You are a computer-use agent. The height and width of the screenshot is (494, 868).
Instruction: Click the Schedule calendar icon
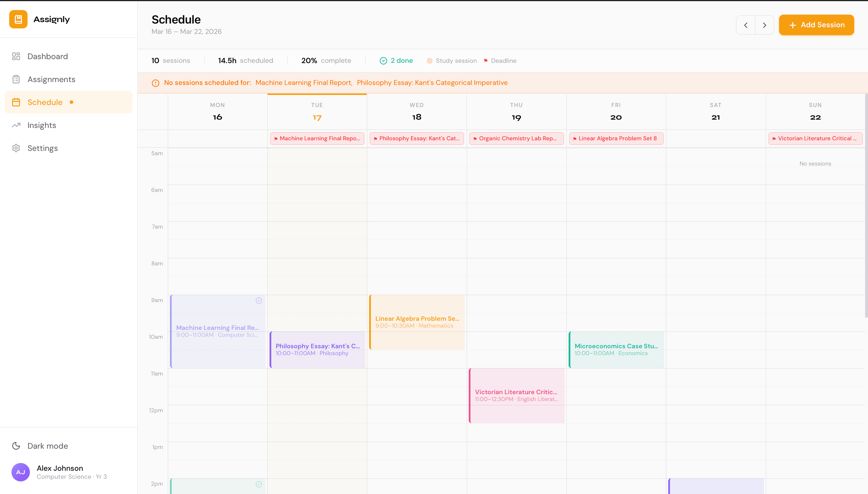click(x=16, y=102)
